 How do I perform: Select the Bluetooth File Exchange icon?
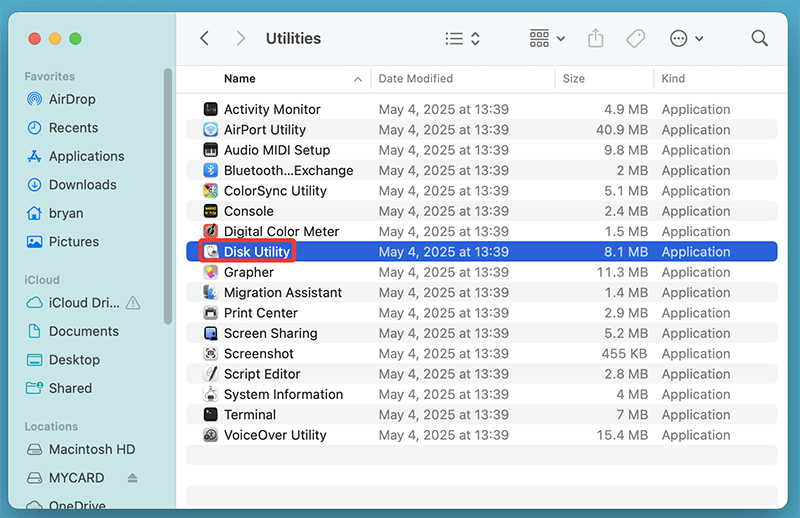click(211, 170)
